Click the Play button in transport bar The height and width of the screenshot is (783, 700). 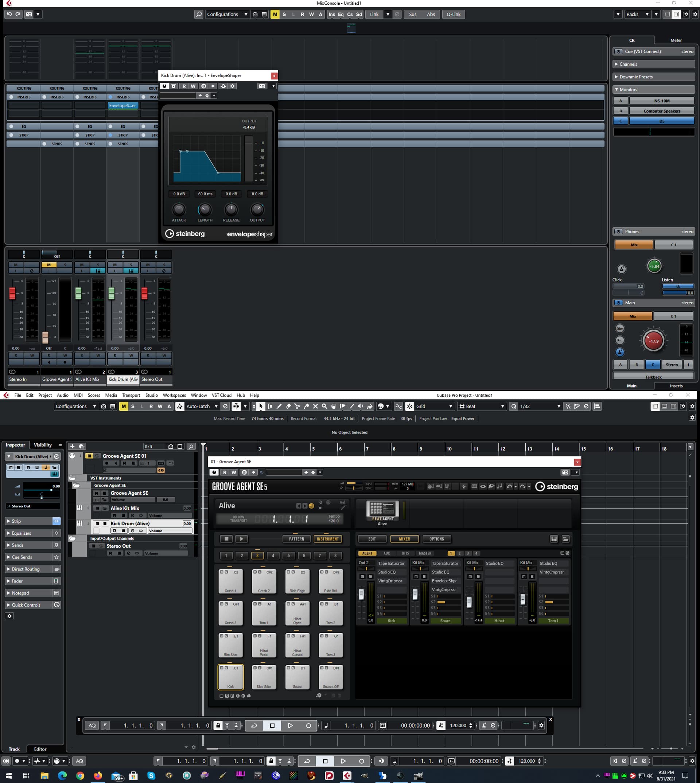[343, 761]
